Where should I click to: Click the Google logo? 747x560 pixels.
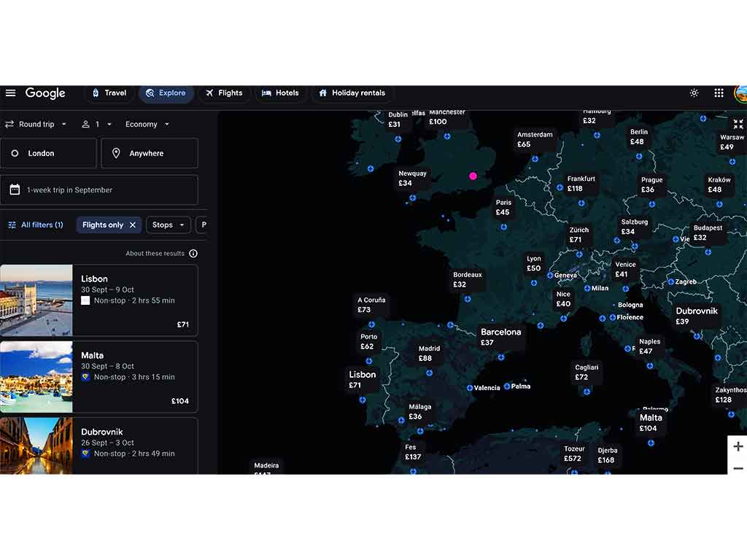(x=45, y=93)
